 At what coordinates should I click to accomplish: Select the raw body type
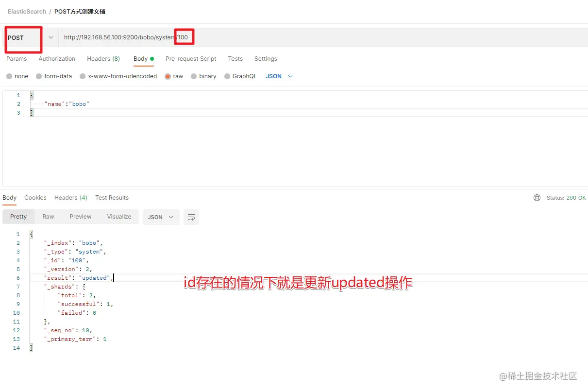tap(174, 76)
